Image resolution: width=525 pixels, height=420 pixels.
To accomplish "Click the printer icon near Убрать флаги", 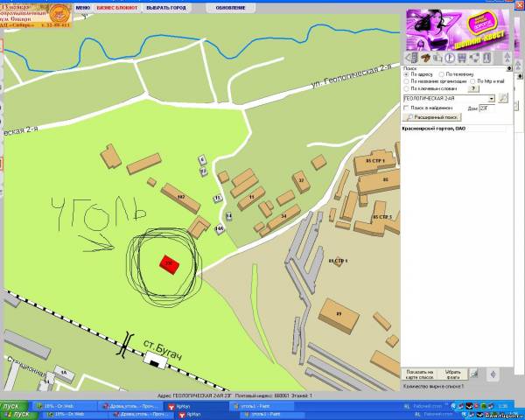I will 473,374.
